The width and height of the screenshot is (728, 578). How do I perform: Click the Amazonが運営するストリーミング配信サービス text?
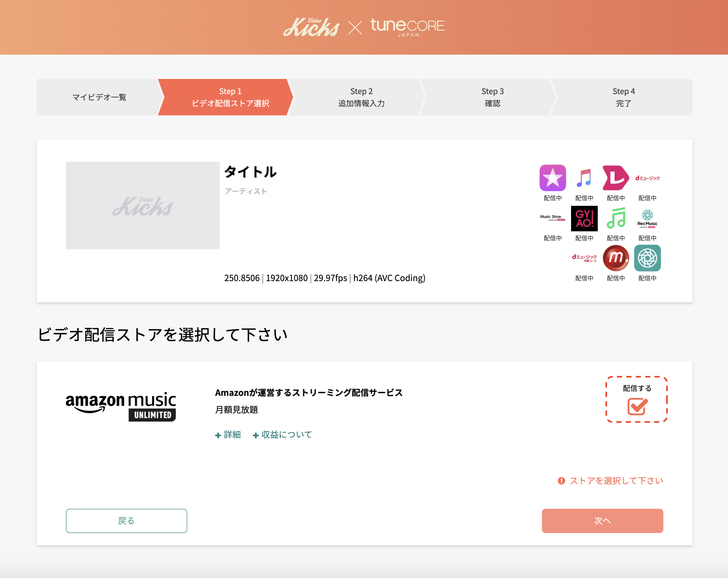[309, 393]
